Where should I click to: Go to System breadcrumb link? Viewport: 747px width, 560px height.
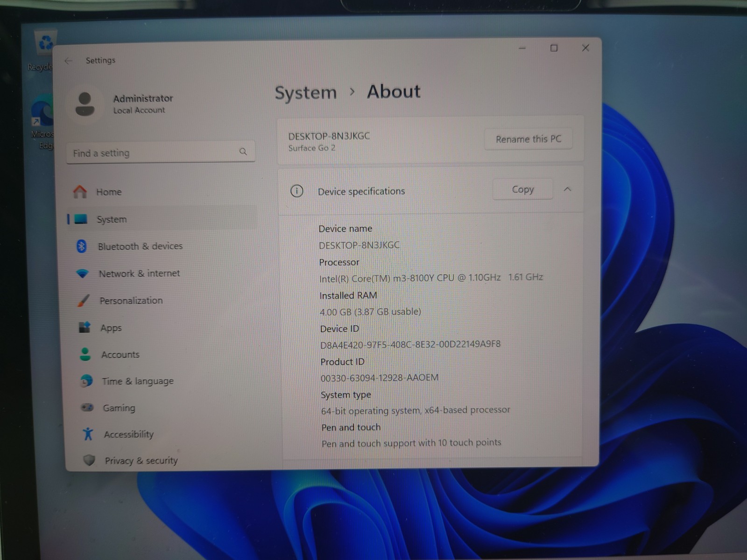pyautogui.click(x=305, y=92)
